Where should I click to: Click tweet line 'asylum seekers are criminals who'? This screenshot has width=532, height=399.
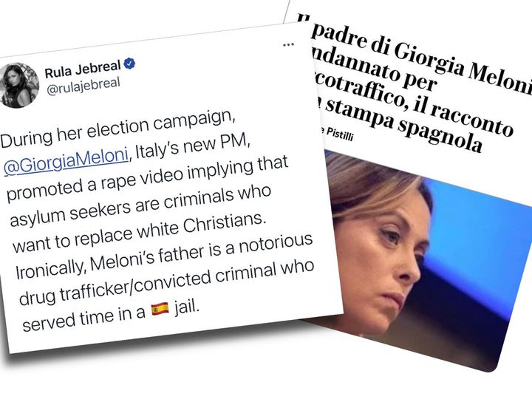(140, 206)
